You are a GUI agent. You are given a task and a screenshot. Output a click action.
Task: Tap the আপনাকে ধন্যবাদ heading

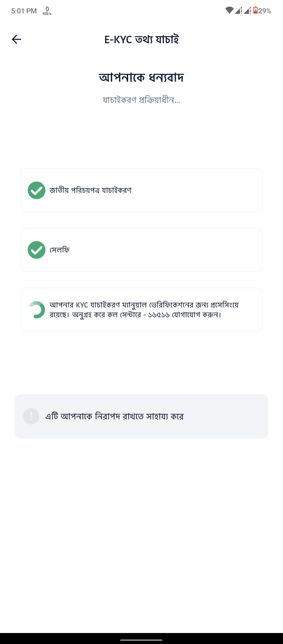point(141,77)
